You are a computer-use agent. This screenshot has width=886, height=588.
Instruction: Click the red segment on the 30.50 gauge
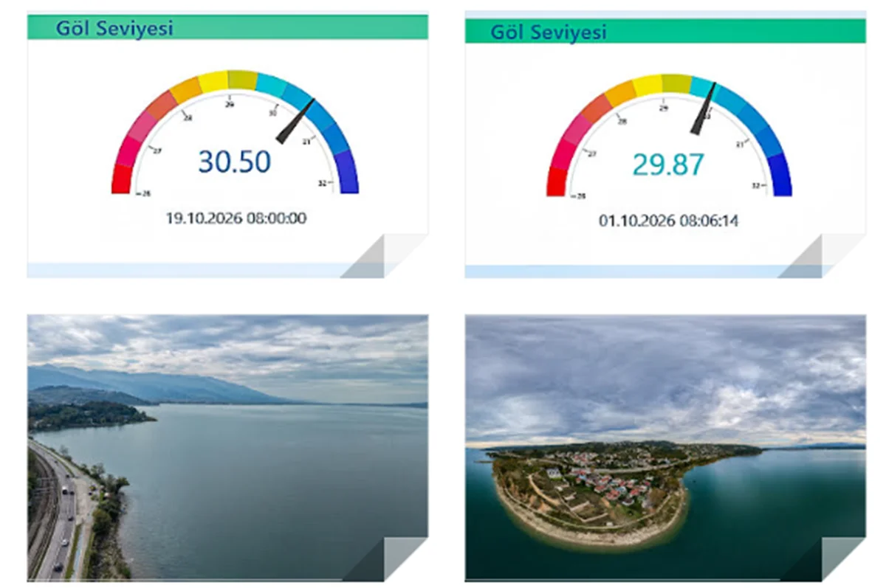point(121,179)
